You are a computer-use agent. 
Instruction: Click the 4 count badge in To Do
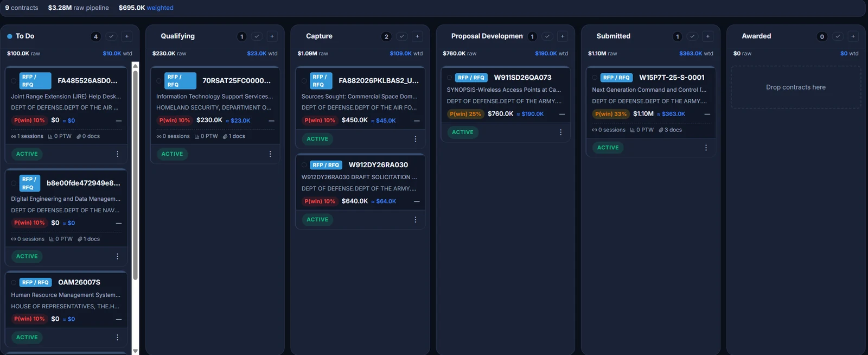95,36
